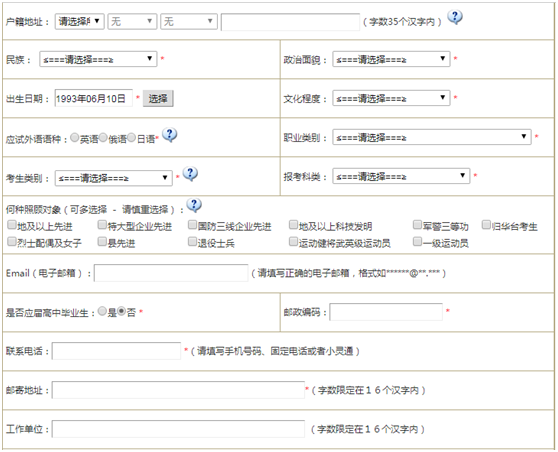Click the Email input field
Viewport: 558px width, 452px height.
tap(171, 273)
